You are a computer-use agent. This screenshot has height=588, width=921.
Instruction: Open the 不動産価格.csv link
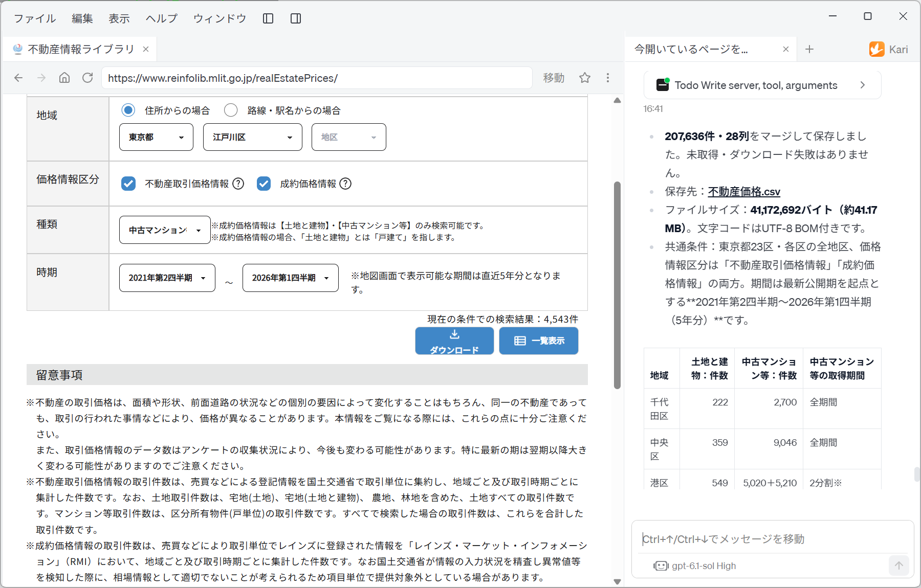click(x=744, y=191)
